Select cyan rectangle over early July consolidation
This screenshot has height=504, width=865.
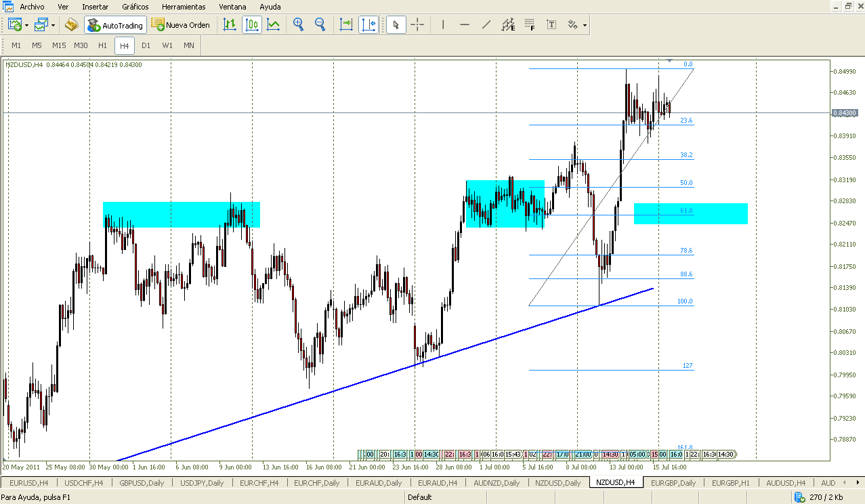[x=505, y=203]
